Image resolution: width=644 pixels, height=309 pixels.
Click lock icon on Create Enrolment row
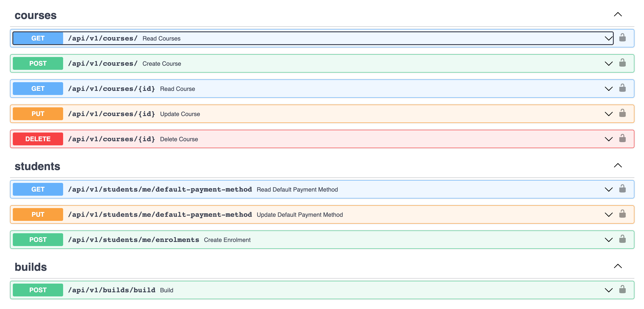(622, 239)
